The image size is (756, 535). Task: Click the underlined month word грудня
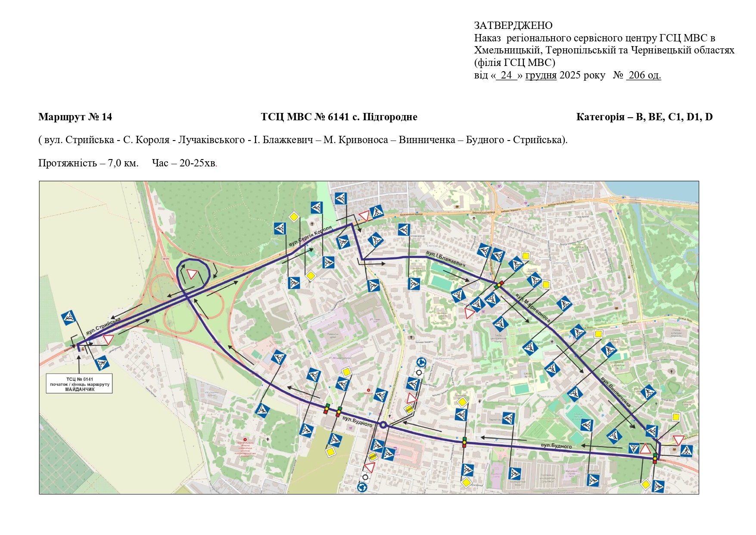pyautogui.click(x=541, y=75)
